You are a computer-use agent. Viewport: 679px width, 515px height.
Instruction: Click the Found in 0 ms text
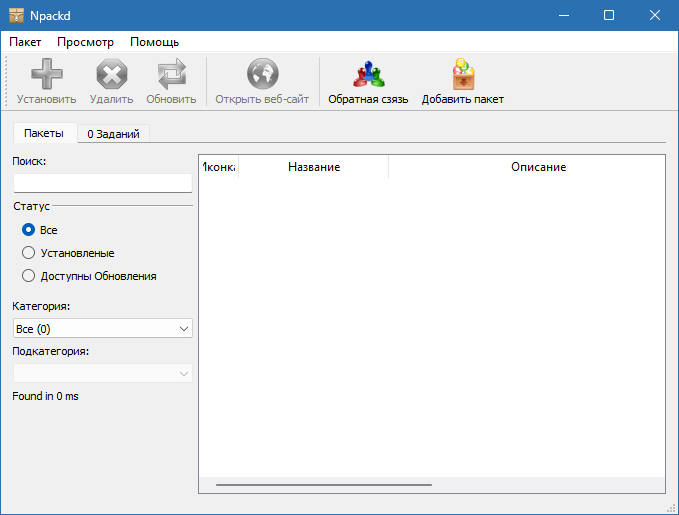(x=45, y=396)
